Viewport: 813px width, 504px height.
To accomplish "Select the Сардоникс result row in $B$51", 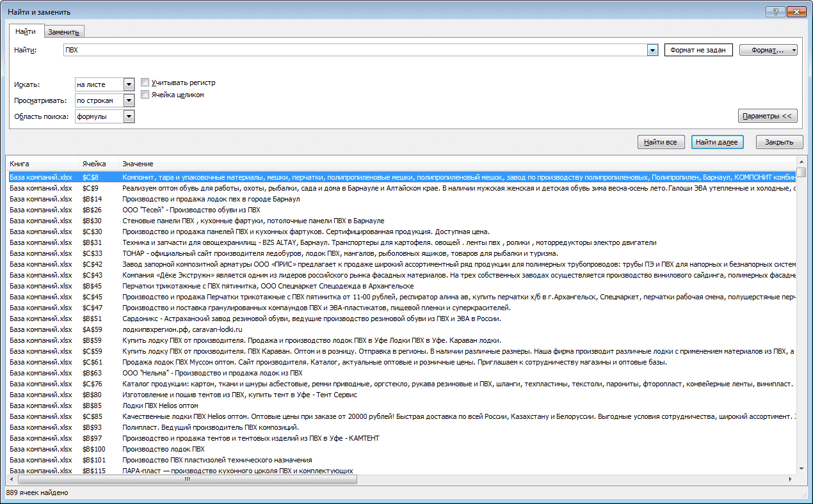I will coord(402,319).
